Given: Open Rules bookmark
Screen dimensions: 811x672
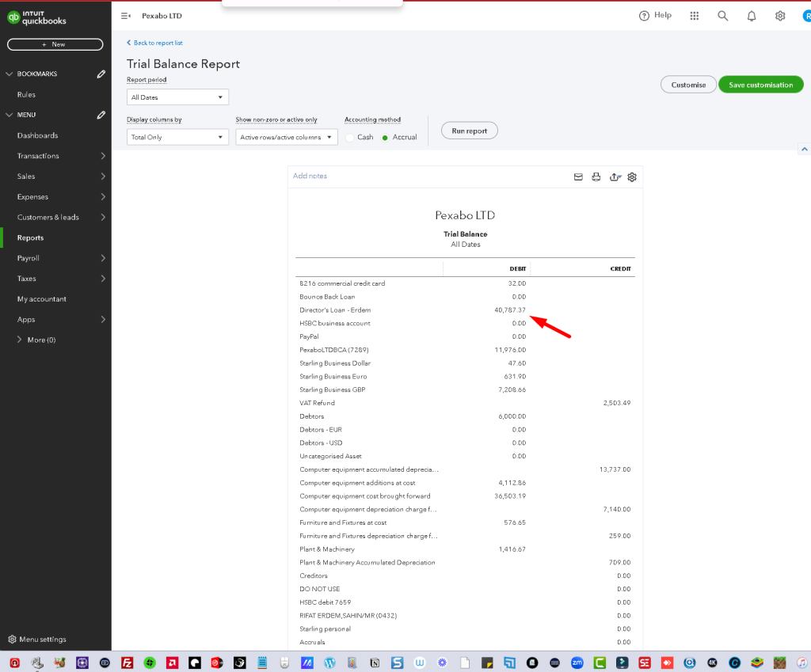Looking at the screenshot, I should coord(26,95).
